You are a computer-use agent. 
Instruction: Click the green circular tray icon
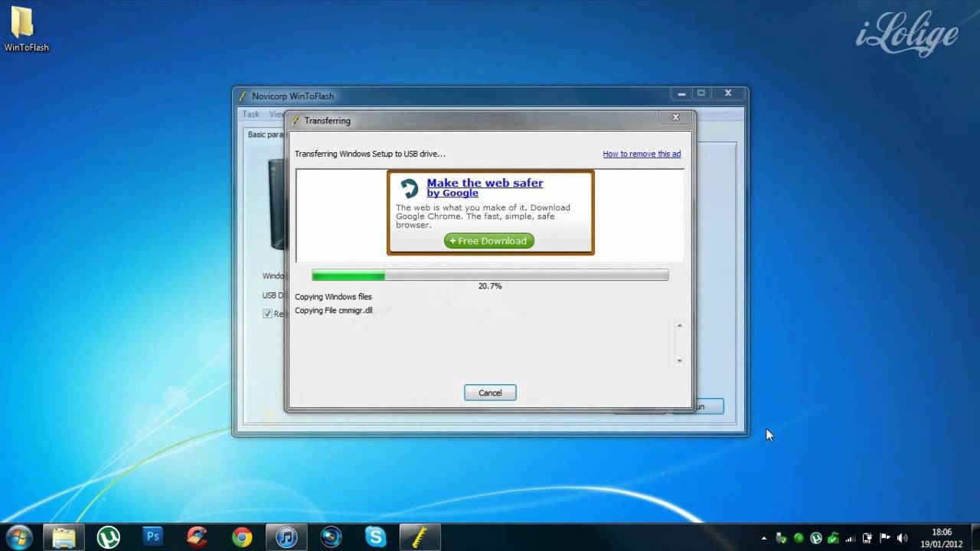click(x=799, y=538)
